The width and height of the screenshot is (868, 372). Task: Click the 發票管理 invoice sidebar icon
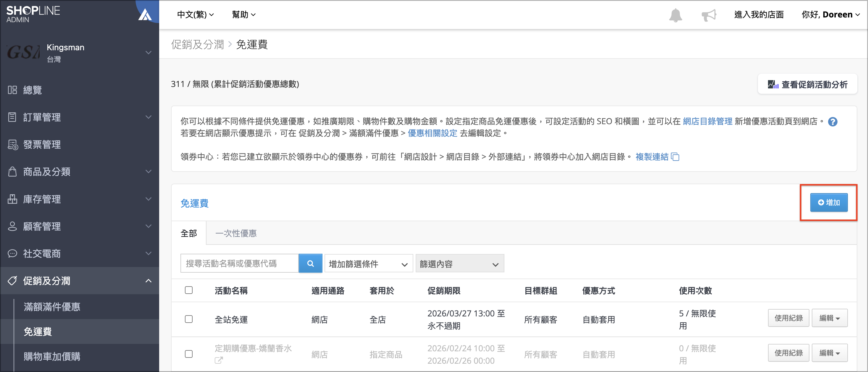coord(12,144)
